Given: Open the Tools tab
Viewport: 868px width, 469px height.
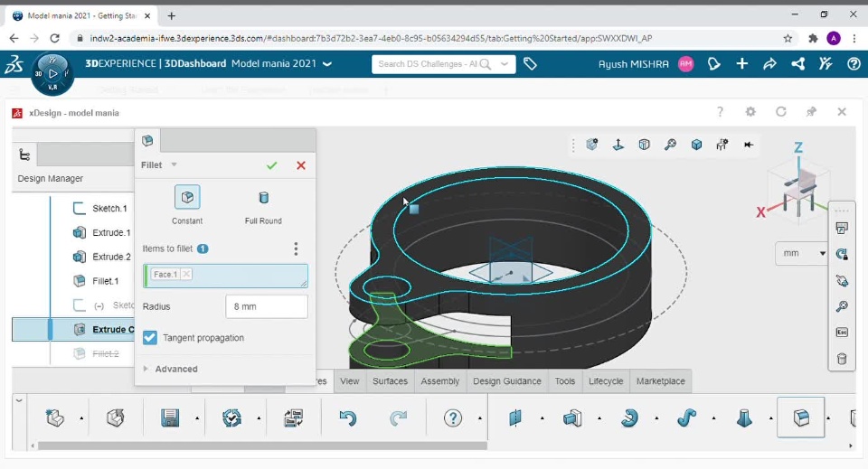Looking at the screenshot, I should [x=564, y=381].
